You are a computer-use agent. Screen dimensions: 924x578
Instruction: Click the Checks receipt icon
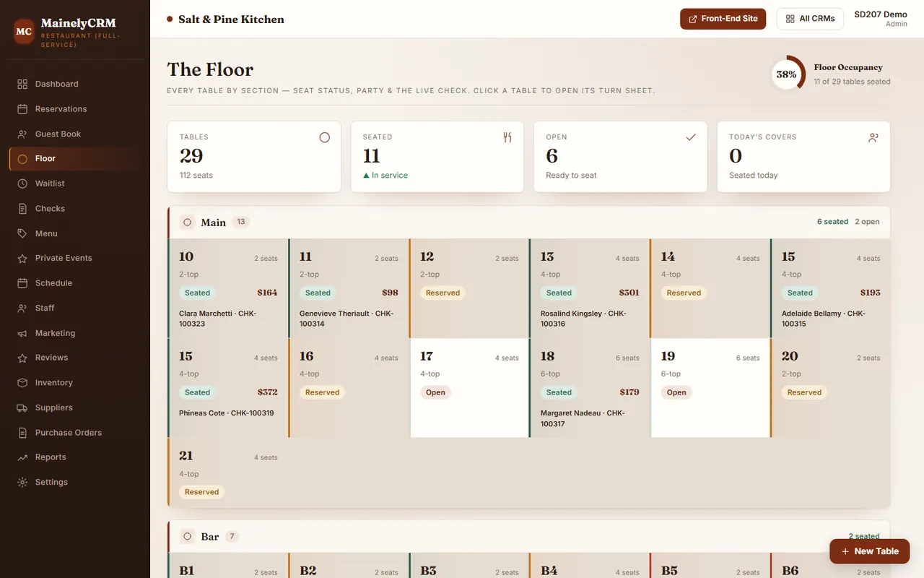point(22,209)
